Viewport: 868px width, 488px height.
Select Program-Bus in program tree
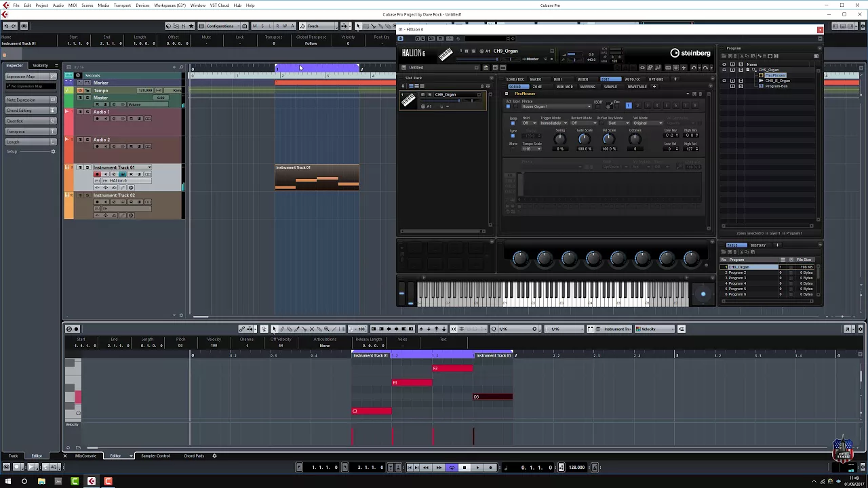point(776,86)
